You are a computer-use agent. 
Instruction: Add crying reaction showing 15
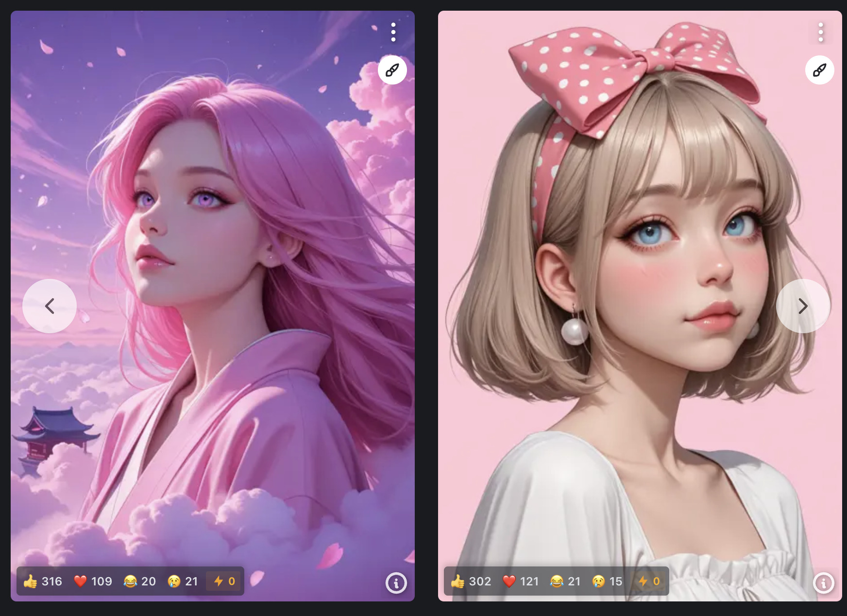[607, 581]
